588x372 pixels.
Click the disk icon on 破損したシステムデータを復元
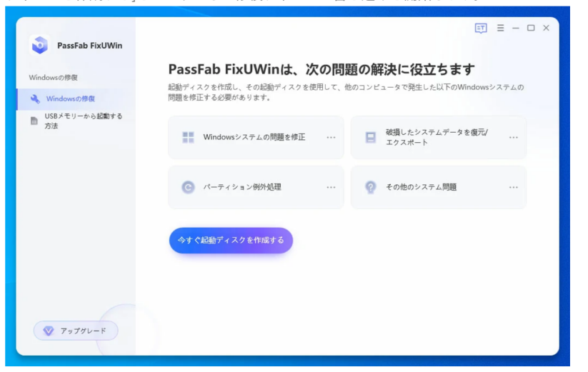pos(371,138)
